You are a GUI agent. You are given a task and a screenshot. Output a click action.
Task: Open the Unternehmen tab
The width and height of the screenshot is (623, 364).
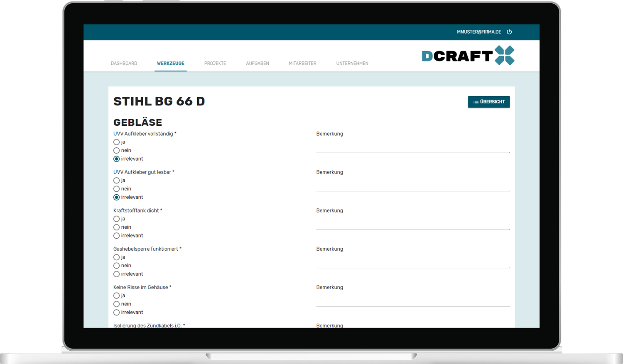point(352,64)
